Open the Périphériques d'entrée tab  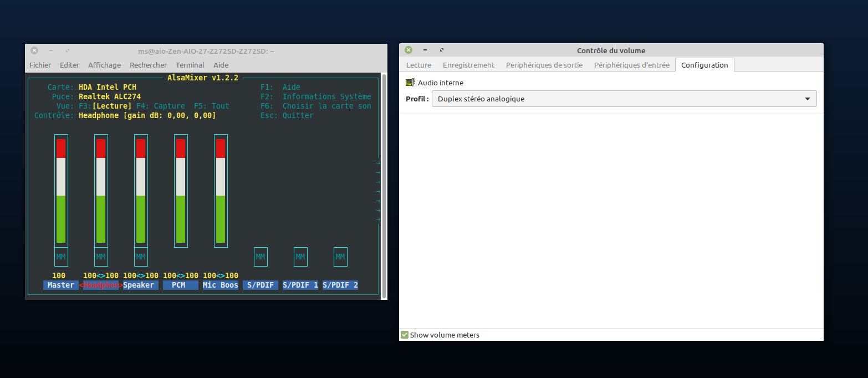631,65
